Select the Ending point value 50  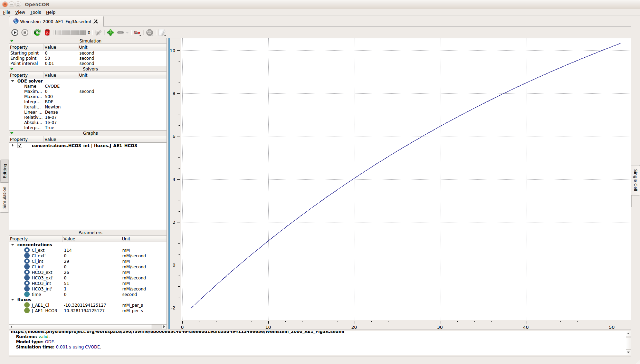(48, 58)
